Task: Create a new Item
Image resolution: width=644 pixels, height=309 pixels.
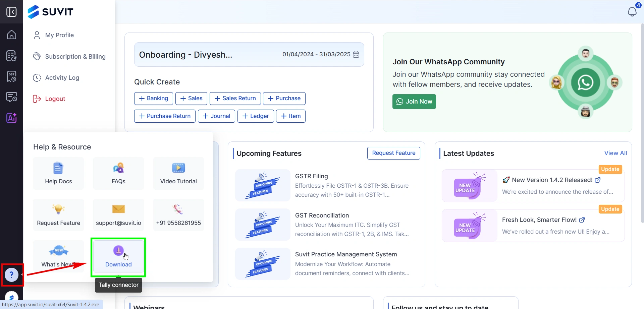Action: click(291, 116)
